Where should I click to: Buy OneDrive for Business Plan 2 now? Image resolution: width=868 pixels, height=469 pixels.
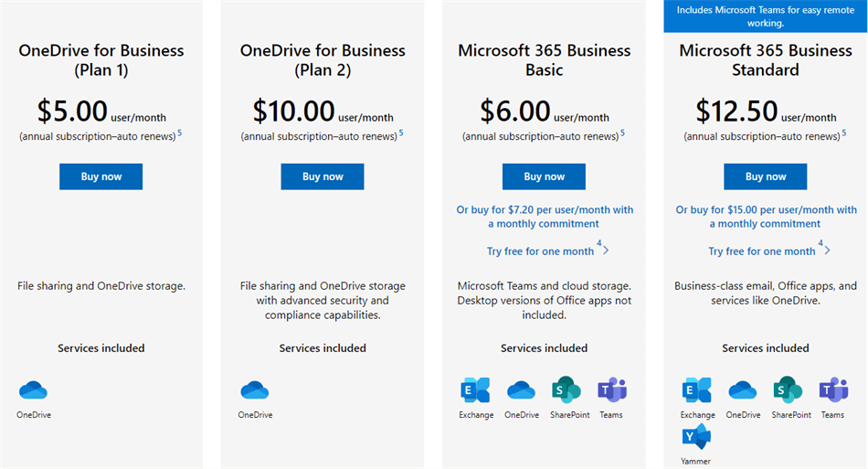tap(323, 176)
